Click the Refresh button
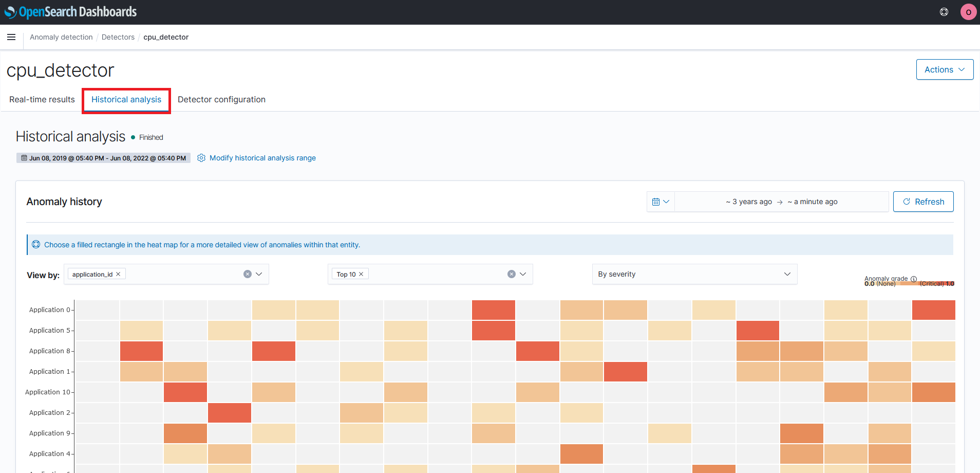Image resolution: width=980 pixels, height=473 pixels. 923,202
